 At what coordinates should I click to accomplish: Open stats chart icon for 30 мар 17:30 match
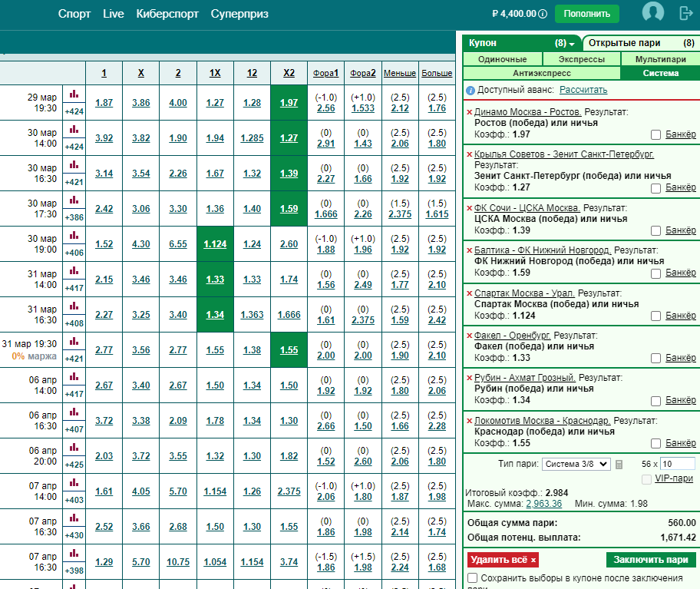coord(74,200)
